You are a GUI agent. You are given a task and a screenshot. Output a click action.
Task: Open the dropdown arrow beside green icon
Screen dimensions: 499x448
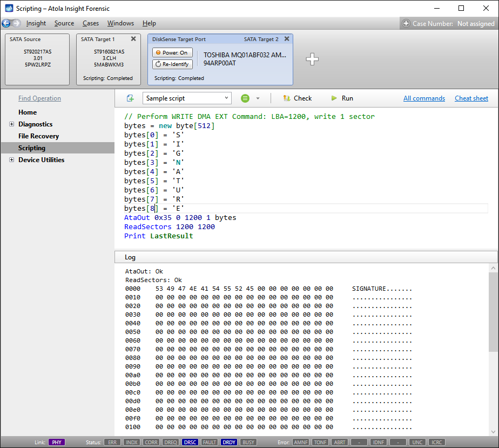[x=258, y=98]
